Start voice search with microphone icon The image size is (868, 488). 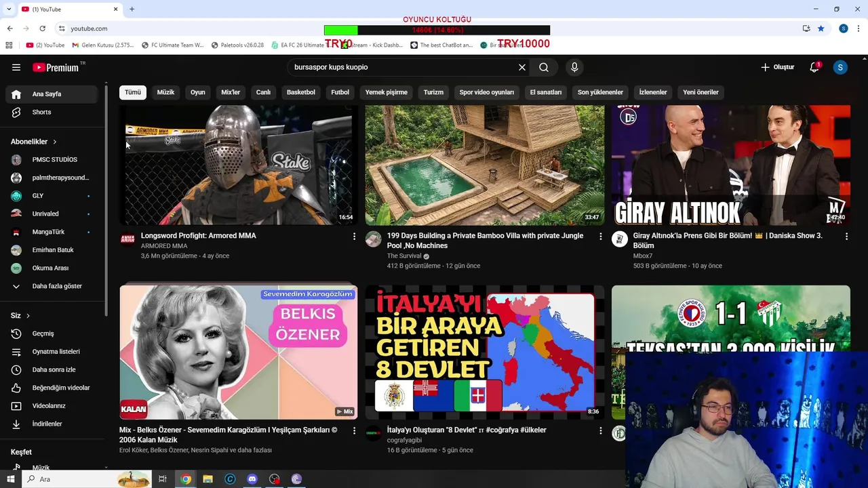pyautogui.click(x=574, y=67)
